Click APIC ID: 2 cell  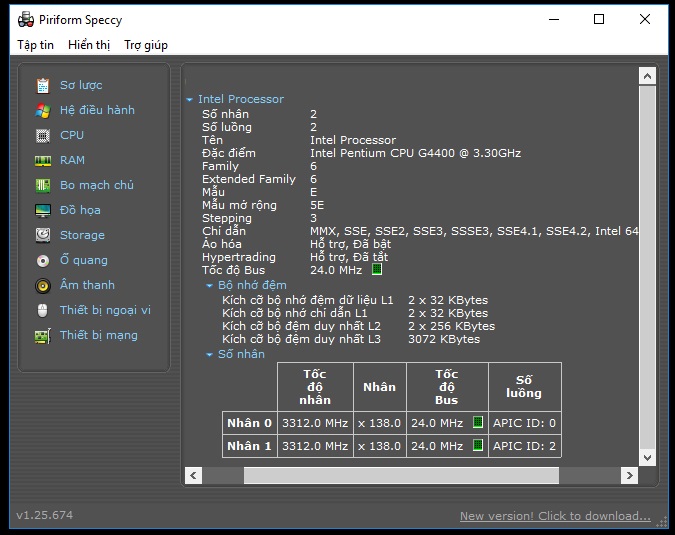click(x=524, y=445)
